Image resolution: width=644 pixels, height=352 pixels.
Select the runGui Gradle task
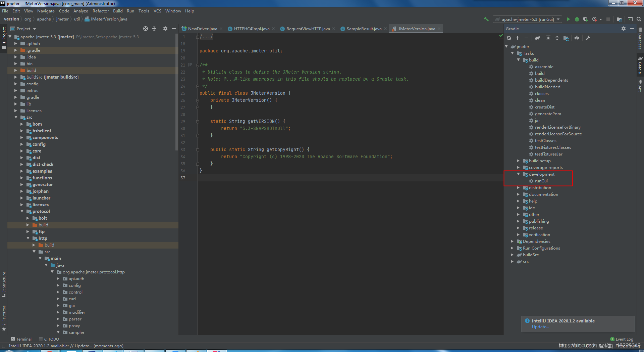[541, 181]
